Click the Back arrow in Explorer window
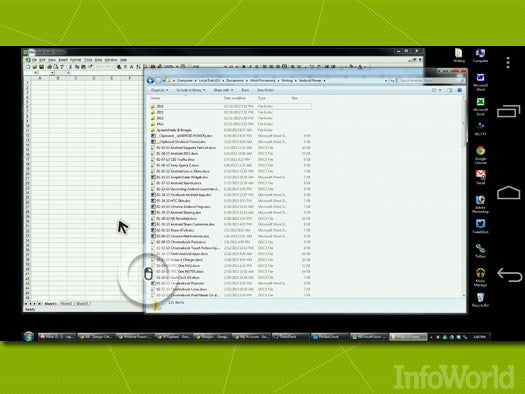The width and height of the screenshot is (525, 394). 150,81
